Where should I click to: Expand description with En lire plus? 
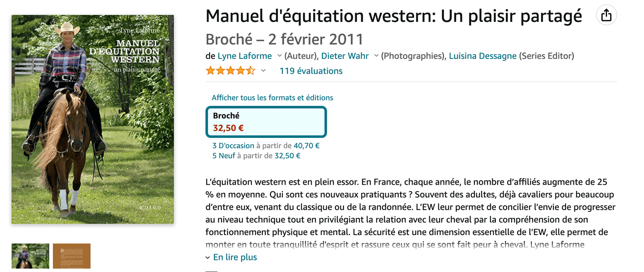click(x=235, y=257)
